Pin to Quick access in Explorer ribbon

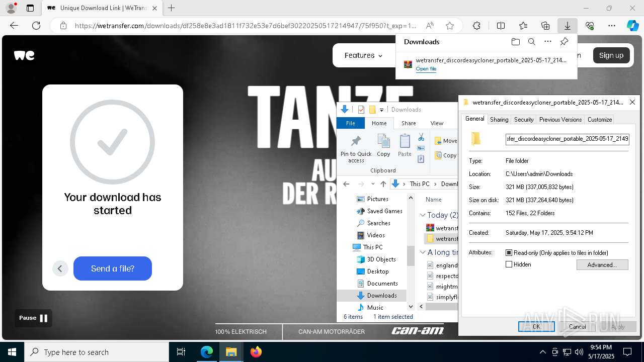tap(356, 149)
